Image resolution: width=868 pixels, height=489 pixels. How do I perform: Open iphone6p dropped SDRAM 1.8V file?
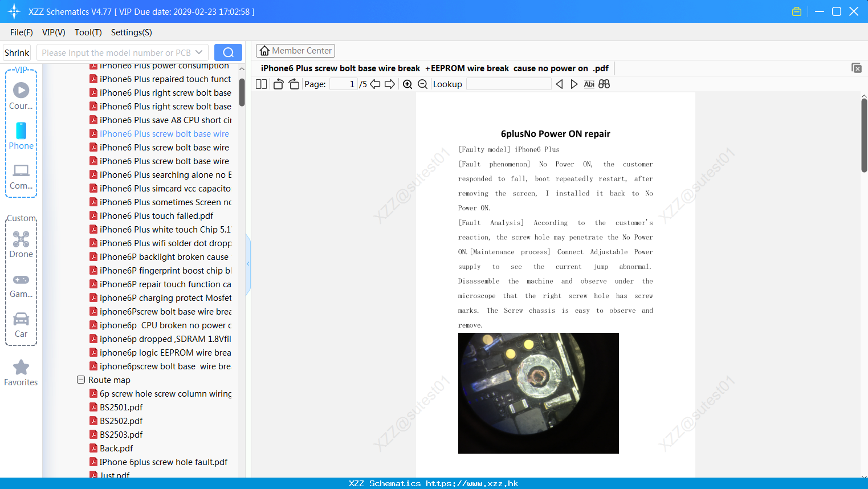point(161,339)
